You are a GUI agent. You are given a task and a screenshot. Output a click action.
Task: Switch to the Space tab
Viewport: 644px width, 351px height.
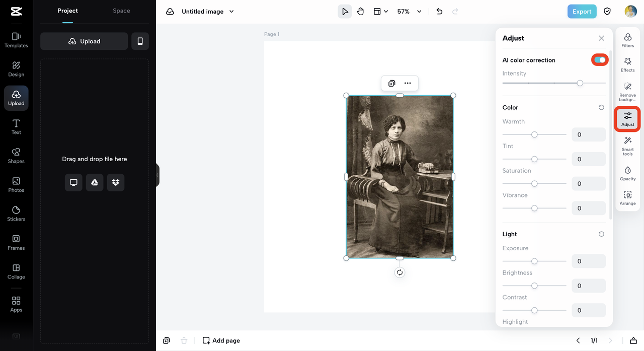pos(121,11)
